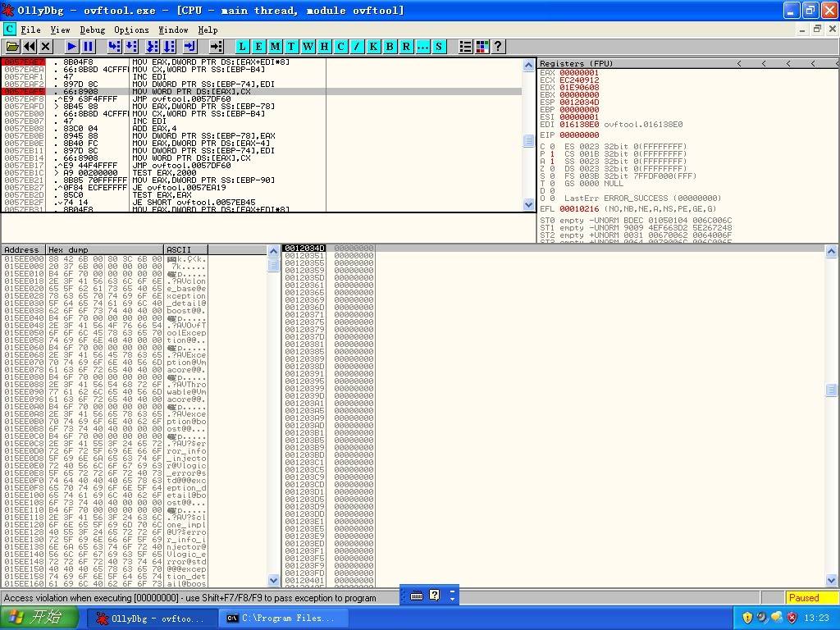Toggle sign flag S value
This screenshot has height=630, width=840.
[552, 176]
